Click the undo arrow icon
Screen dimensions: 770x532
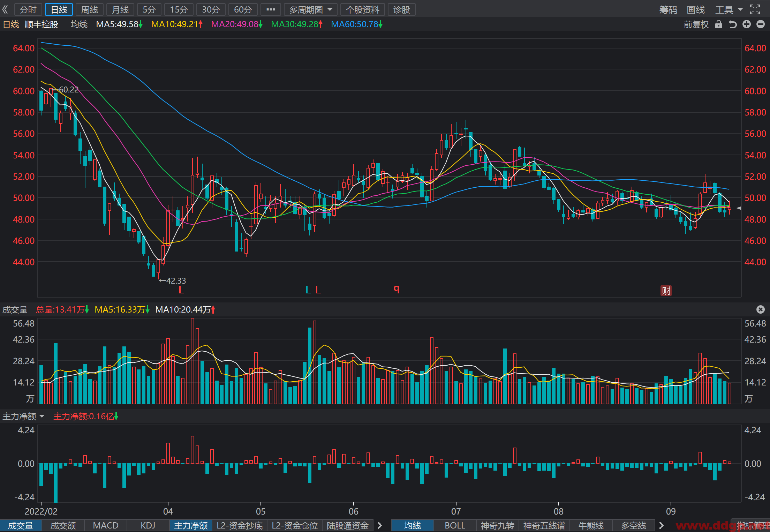[x=733, y=24]
